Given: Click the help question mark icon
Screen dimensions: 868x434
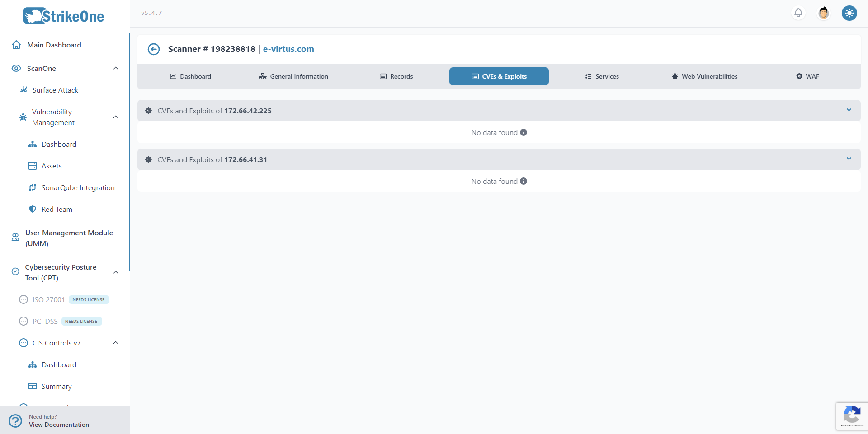Looking at the screenshot, I should coord(15,421).
